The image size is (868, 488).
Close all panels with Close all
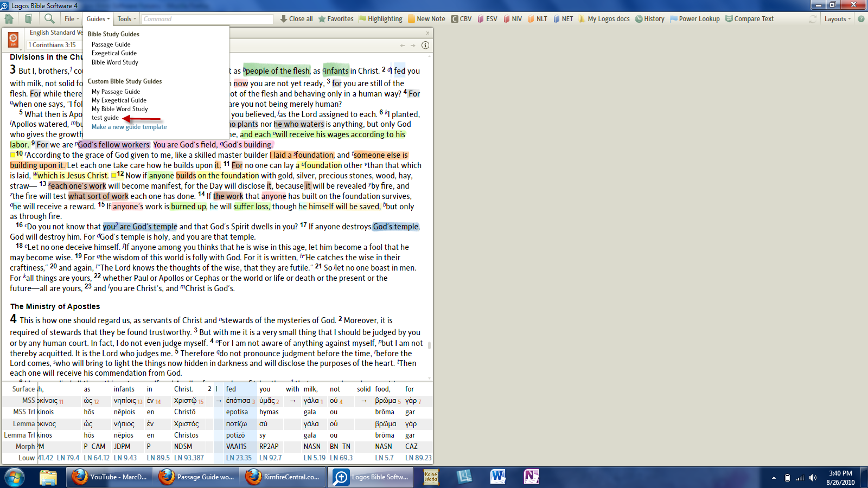click(x=296, y=19)
